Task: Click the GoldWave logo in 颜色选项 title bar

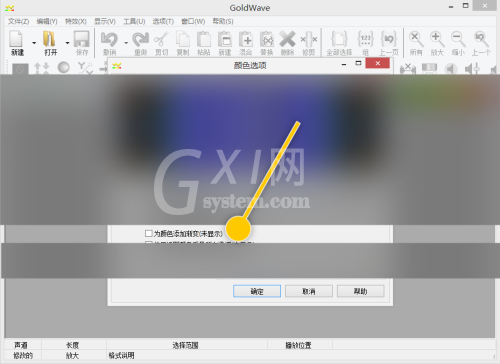Action: 117,66
